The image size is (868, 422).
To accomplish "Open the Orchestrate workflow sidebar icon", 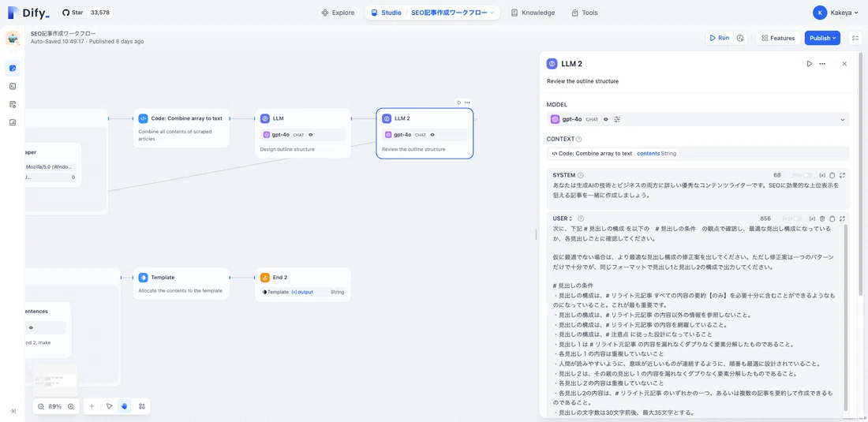I will (x=13, y=68).
